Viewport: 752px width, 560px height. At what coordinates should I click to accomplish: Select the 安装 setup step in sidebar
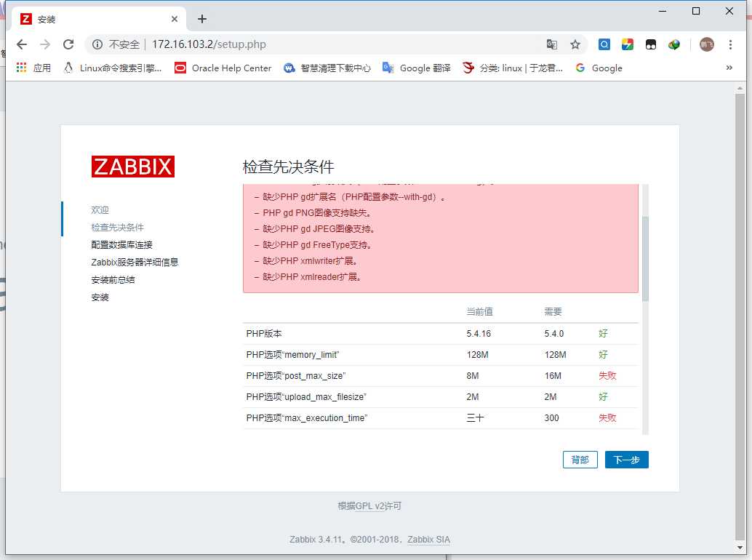coord(100,297)
